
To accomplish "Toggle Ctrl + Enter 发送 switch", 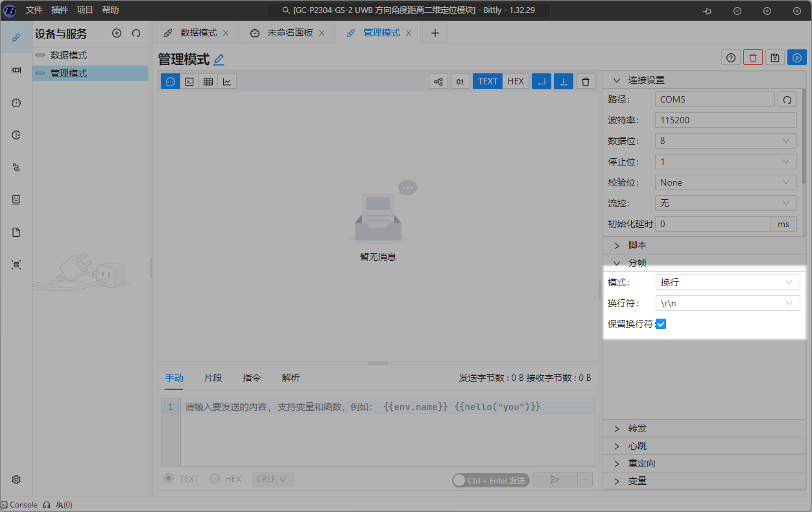I will 461,480.
